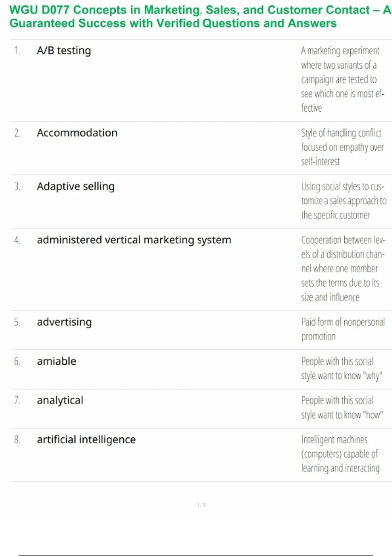392x556 pixels.
Task: Click the definition mentioning wanting to know "how"
Action: [x=341, y=408]
